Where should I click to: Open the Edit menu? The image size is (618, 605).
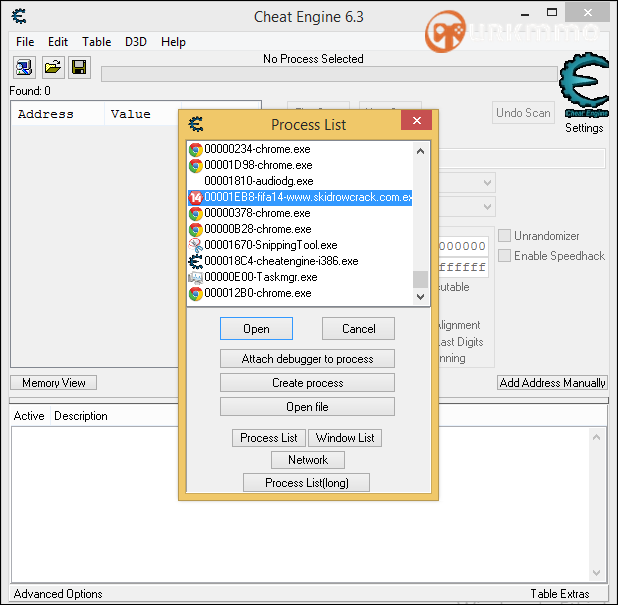click(58, 42)
